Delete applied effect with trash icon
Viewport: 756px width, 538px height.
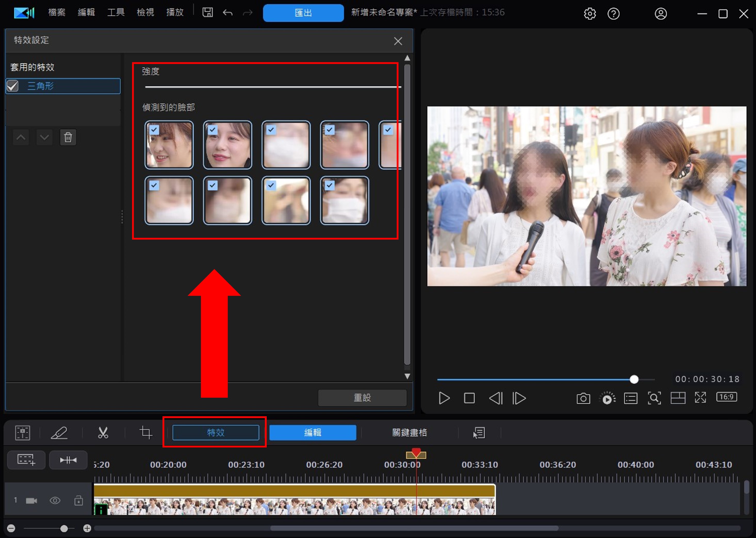point(68,137)
